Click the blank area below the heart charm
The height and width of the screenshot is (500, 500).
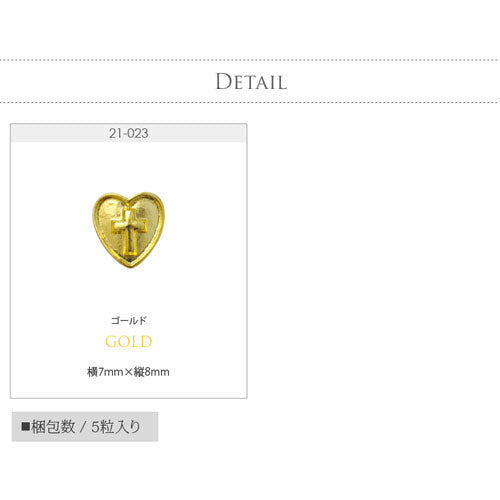tap(129, 292)
